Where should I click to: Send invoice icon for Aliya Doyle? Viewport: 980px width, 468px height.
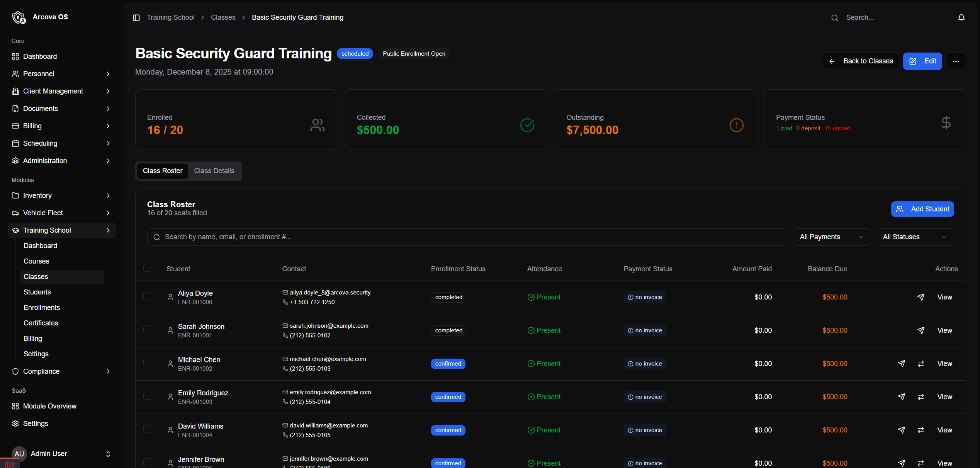pyautogui.click(x=921, y=297)
